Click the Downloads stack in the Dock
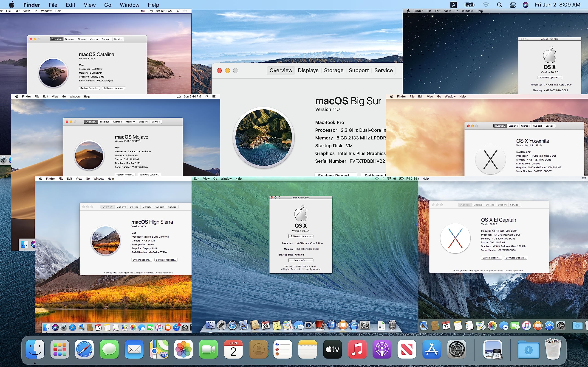 (529, 350)
